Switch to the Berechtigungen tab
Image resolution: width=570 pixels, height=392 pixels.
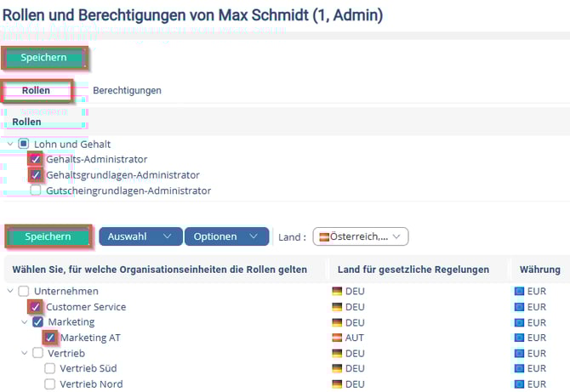pyautogui.click(x=127, y=90)
